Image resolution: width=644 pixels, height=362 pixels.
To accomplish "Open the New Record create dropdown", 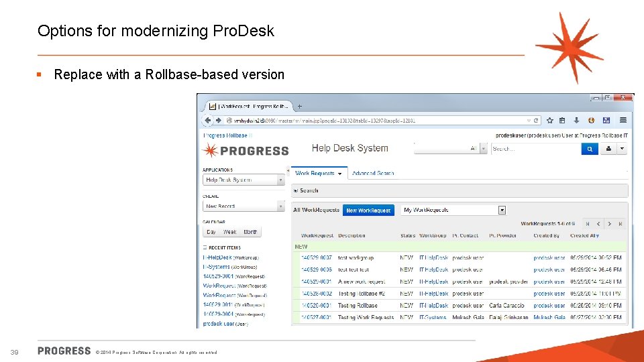I will [x=244, y=206].
